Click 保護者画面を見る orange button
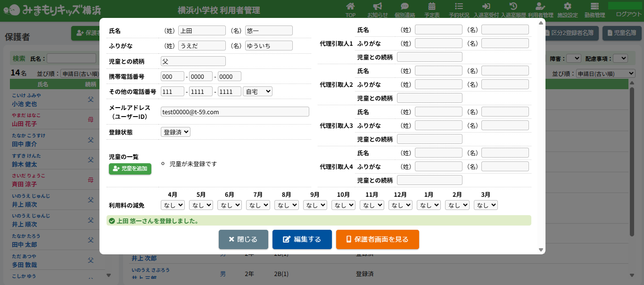 [x=377, y=240]
